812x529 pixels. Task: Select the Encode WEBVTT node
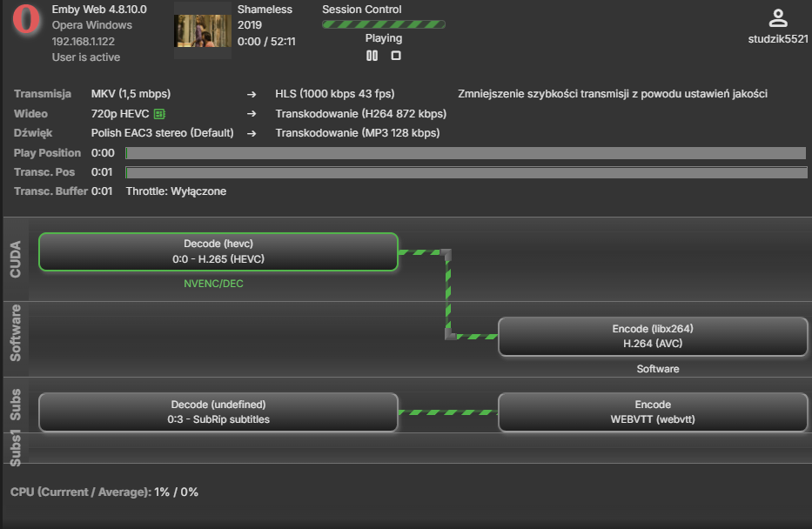pos(653,412)
